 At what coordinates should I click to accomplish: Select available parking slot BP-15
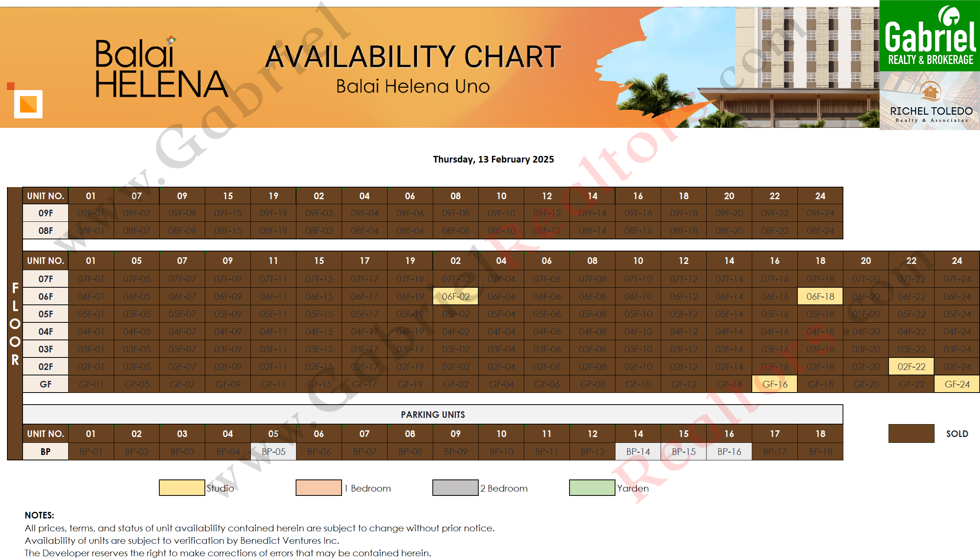684,452
